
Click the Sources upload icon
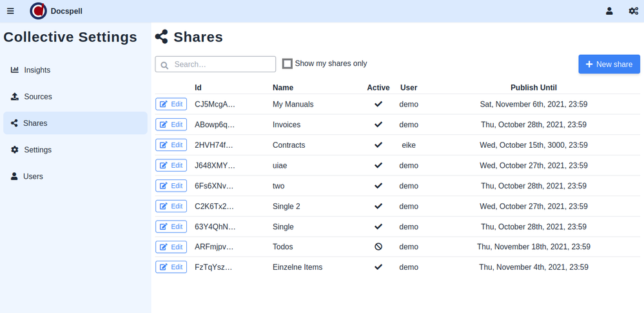(15, 97)
